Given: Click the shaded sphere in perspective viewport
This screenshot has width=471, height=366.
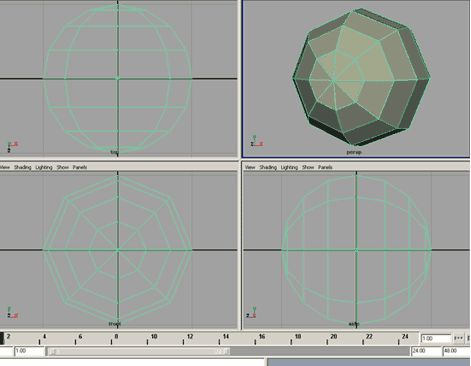Looking at the screenshot, I should [361, 77].
